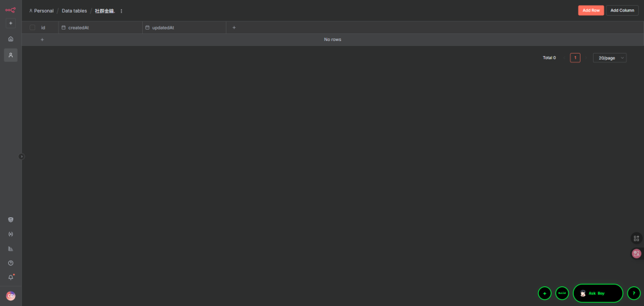Open the 20/page page size dropdown
The image size is (644, 306).
(609, 58)
